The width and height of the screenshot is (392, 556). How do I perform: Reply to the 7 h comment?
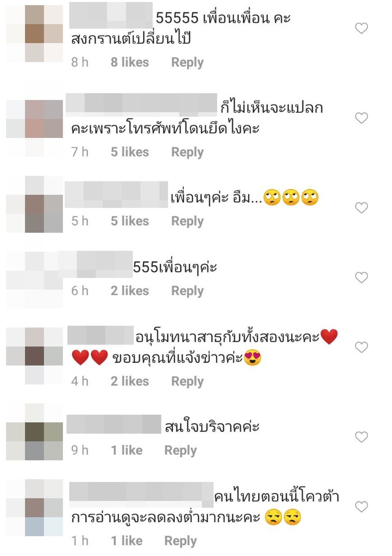(x=187, y=152)
